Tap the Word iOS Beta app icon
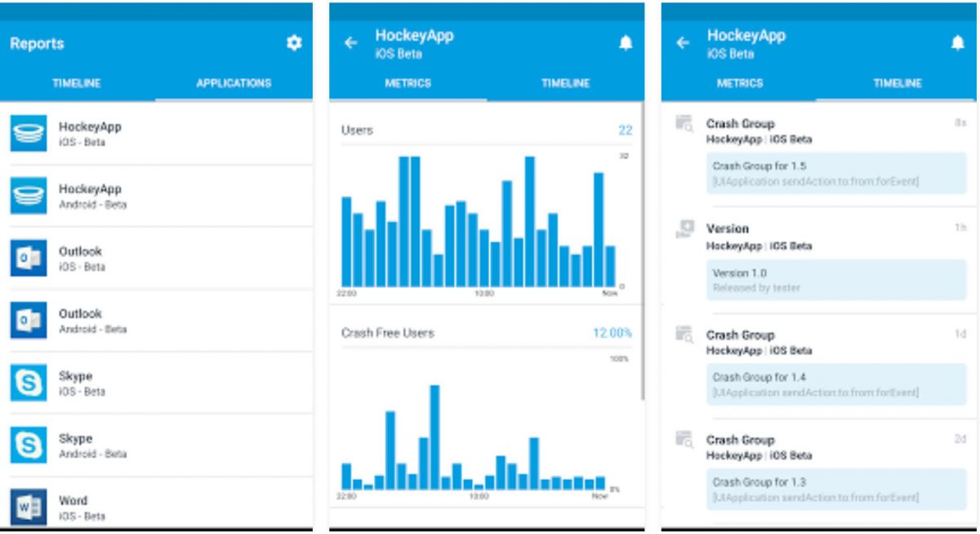The image size is (980, 534). click(x=29, y=507)
